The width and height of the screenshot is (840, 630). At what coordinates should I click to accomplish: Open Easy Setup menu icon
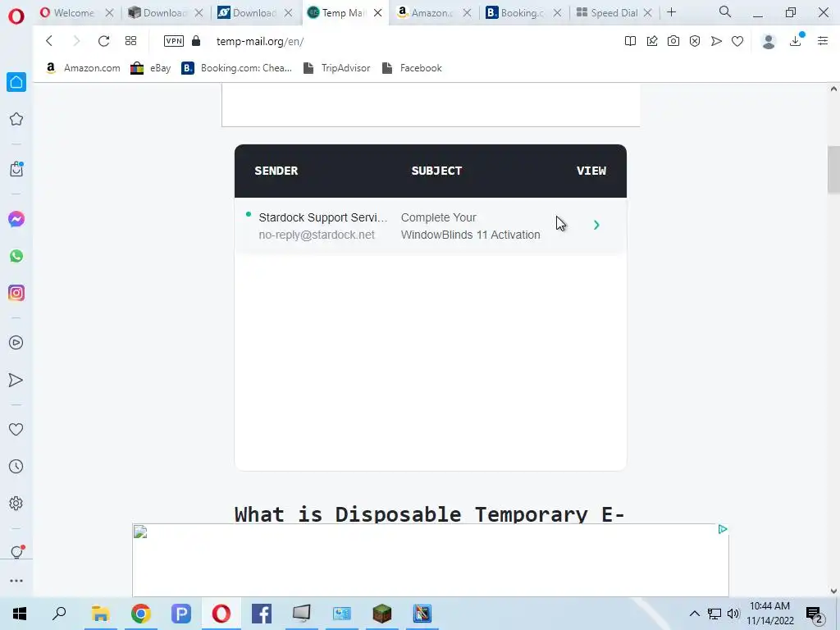823,41
